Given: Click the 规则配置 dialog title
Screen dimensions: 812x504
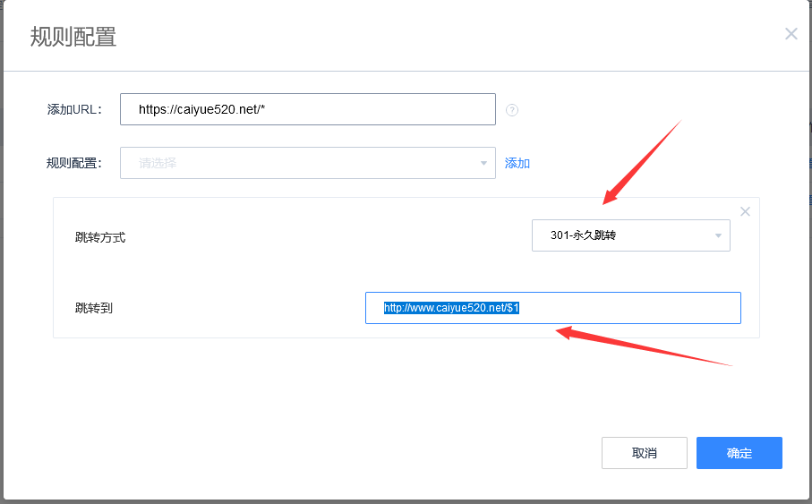Looking at the screenshot, I should (x=73, y=37).
